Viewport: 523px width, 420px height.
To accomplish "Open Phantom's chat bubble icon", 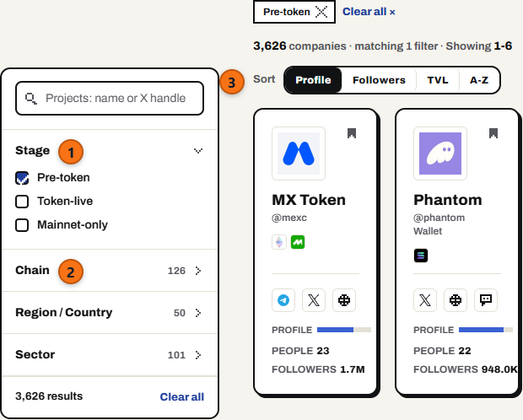I will pos(486,300).
